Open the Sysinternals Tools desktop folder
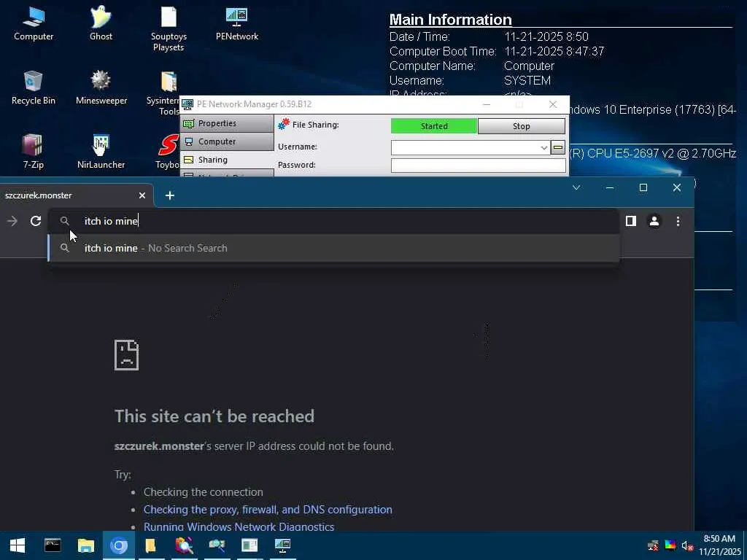The width and height of the screenshot is (747, 560). click(163, 93)
